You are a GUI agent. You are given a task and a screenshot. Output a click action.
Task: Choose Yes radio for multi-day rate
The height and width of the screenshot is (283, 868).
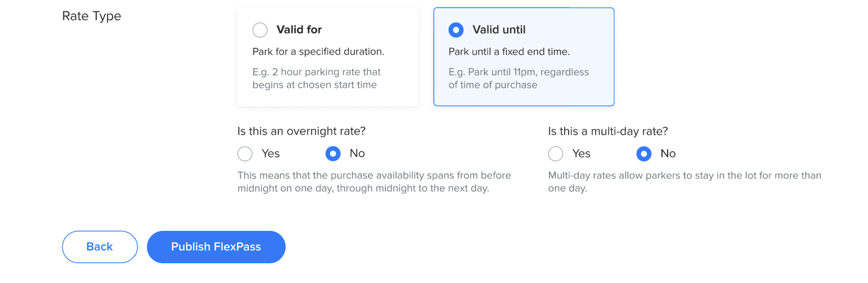point(556,153)
